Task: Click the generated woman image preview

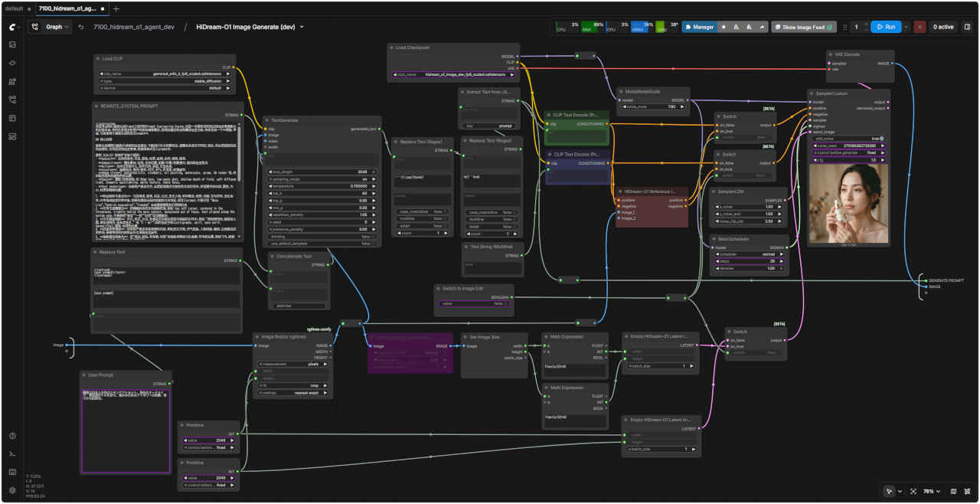Action: [x=848, y=203]
